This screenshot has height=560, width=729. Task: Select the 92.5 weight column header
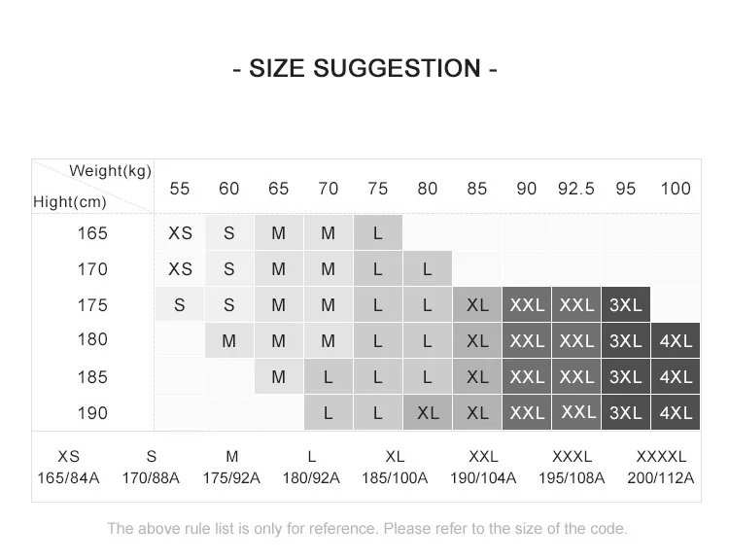tap(576, 189)
